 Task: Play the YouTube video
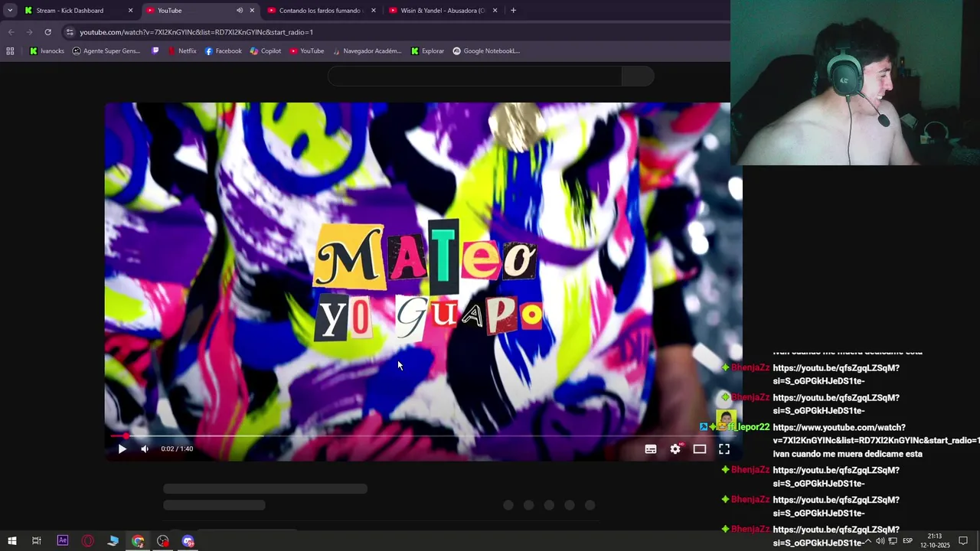[122, 449]
